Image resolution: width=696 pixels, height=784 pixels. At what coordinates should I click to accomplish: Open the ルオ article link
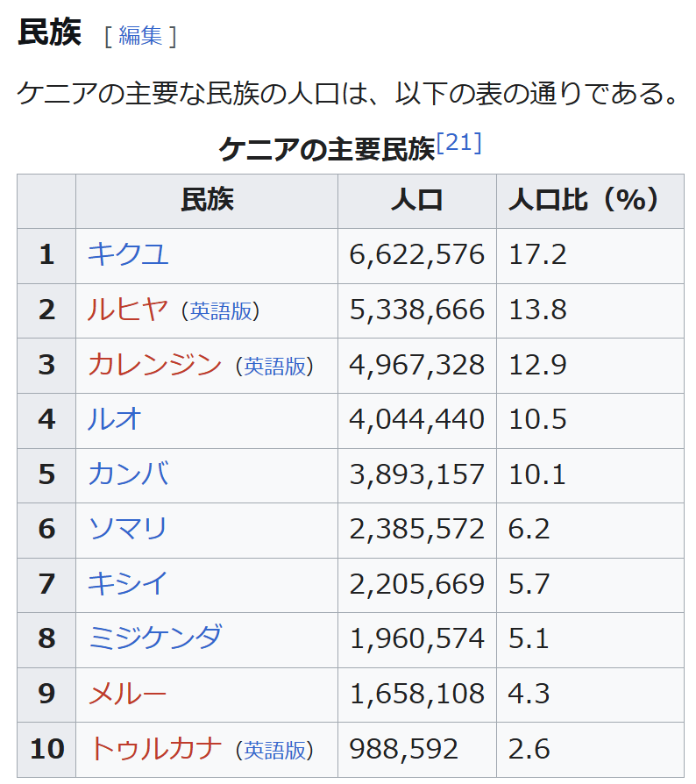[x=115, y=419]
